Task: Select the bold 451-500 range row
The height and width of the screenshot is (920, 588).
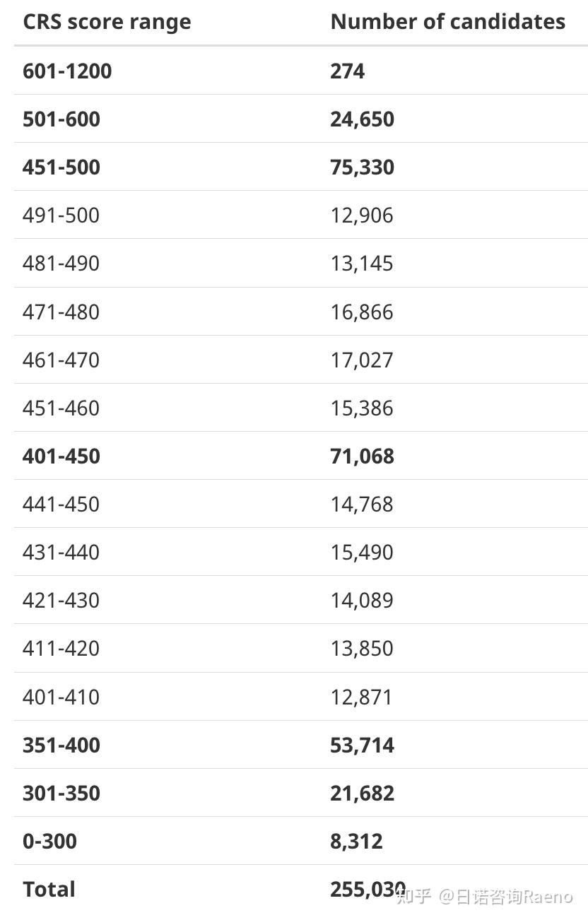Action: click(x=61, y=167)
